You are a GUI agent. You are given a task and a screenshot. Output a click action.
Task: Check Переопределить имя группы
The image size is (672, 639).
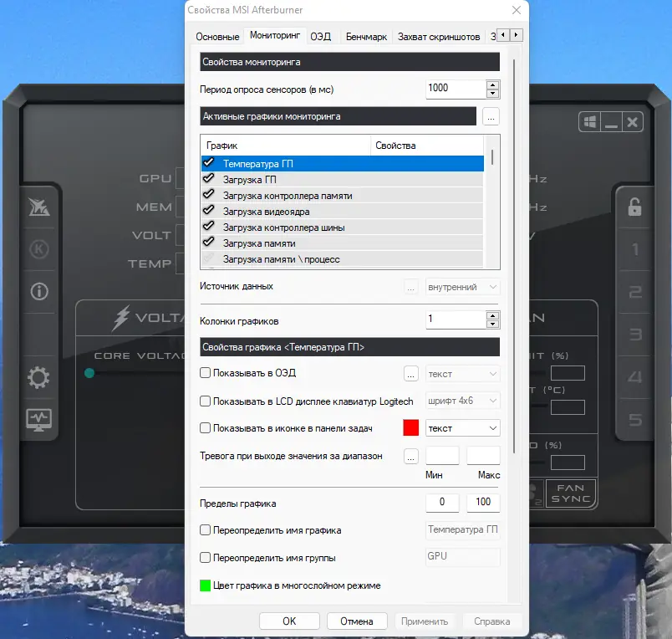tap(206, 558)
